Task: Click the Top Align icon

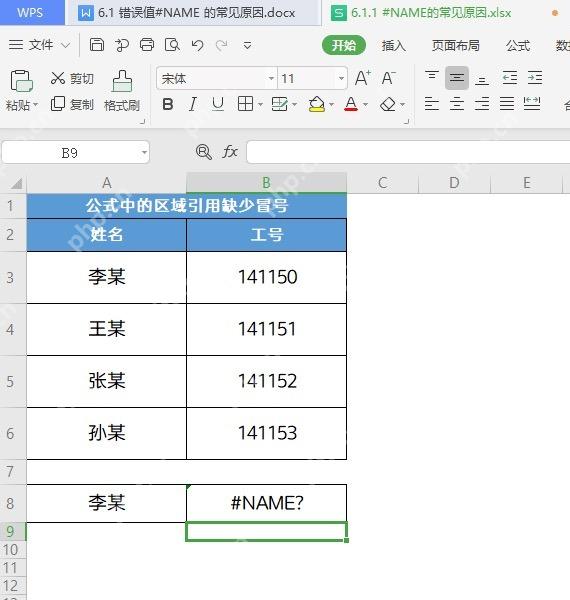Action: coord(432,77)
